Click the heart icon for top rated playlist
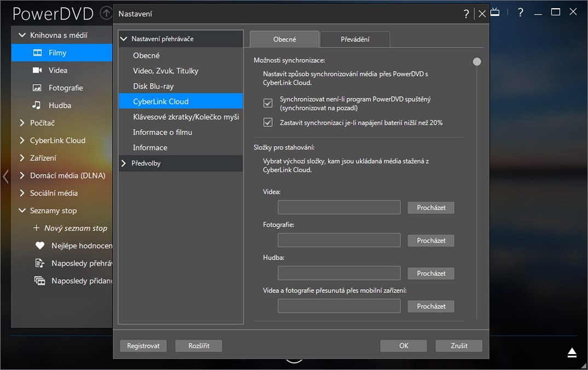 pos(39,246)
